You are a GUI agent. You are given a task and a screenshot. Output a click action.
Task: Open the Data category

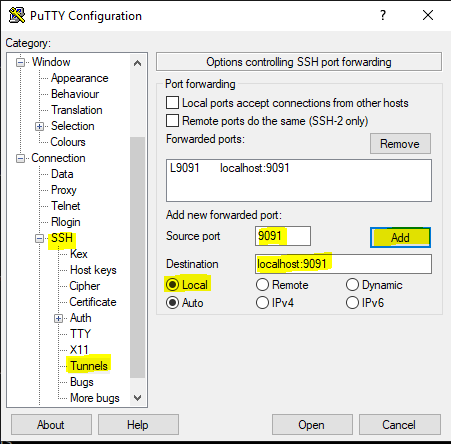point(62,174)
